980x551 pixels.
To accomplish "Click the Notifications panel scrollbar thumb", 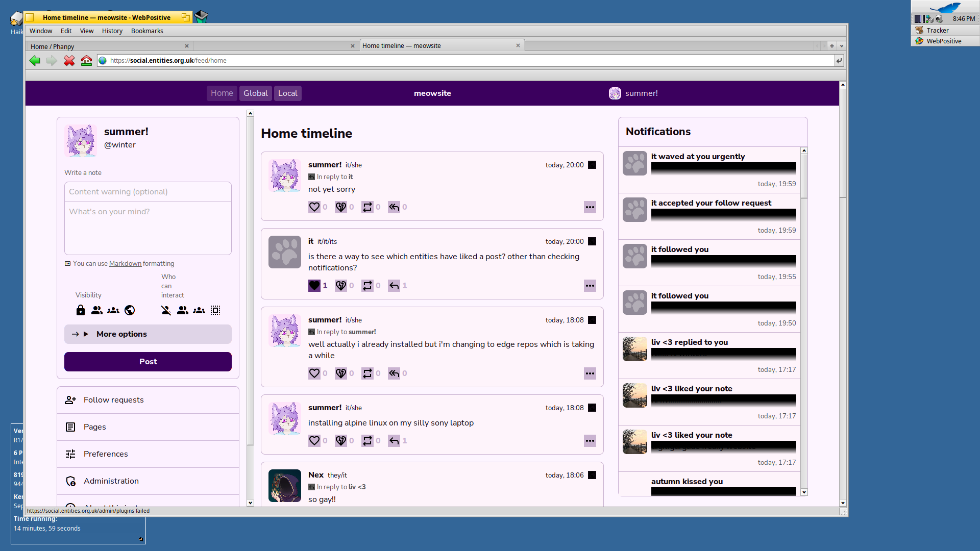I will (804, 176).
